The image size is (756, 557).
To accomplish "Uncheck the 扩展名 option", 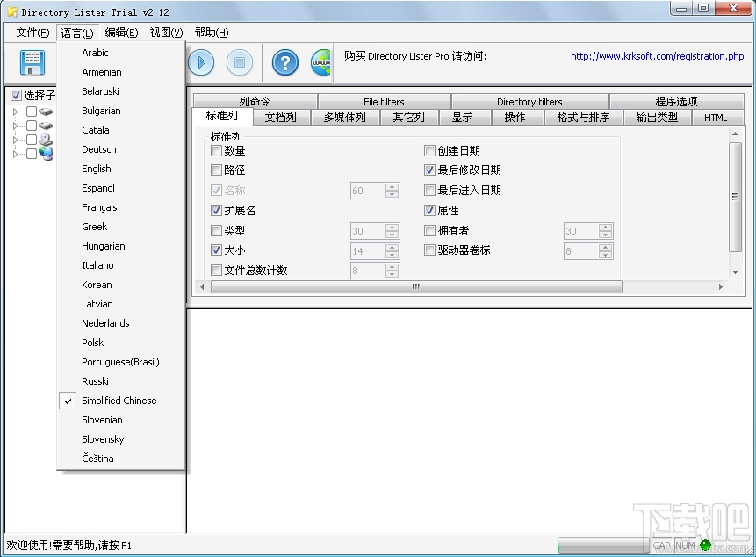I will (216, 210).
